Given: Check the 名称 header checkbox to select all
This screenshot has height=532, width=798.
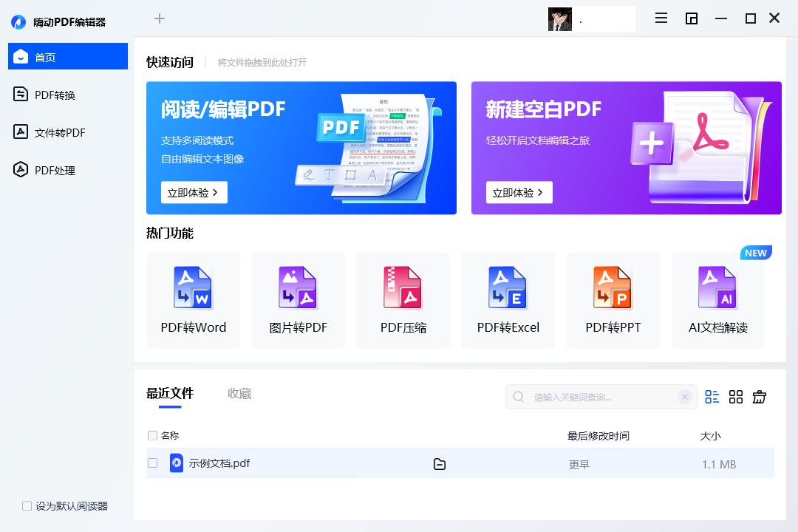Looking at the screenshot, I should [152, 435].
